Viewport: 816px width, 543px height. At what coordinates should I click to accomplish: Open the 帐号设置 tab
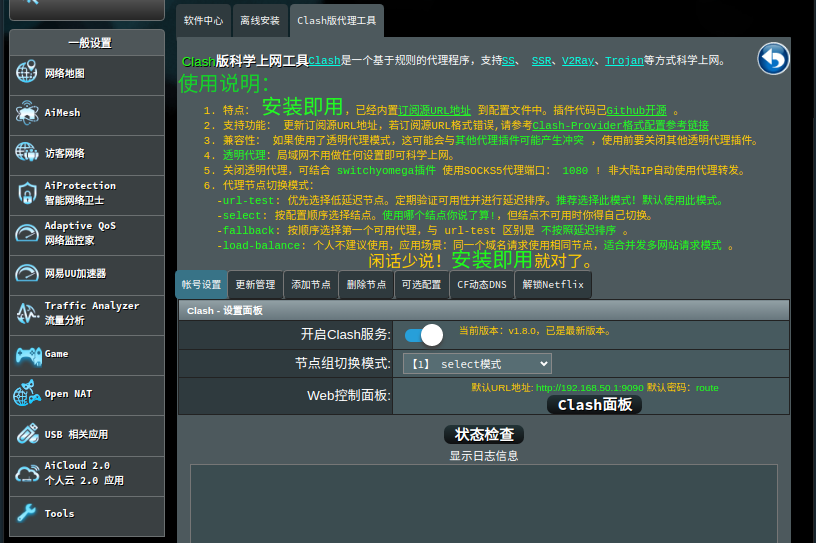(201, 285)
